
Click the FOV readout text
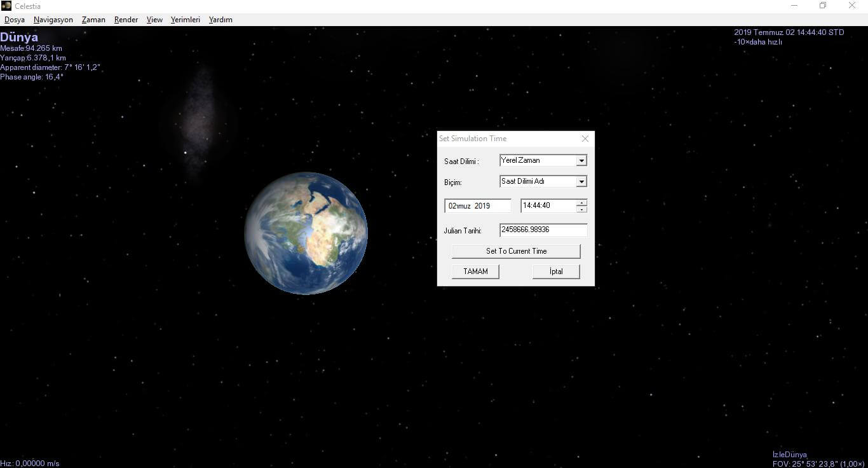(x=818, y=464)
